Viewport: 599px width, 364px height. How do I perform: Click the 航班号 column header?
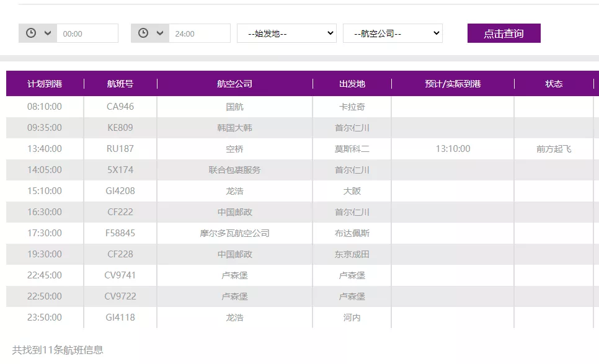coord(120,84)
